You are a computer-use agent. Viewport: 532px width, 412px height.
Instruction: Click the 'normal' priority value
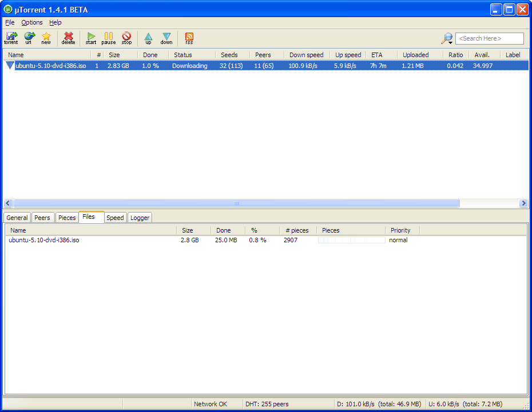[398, 240]
